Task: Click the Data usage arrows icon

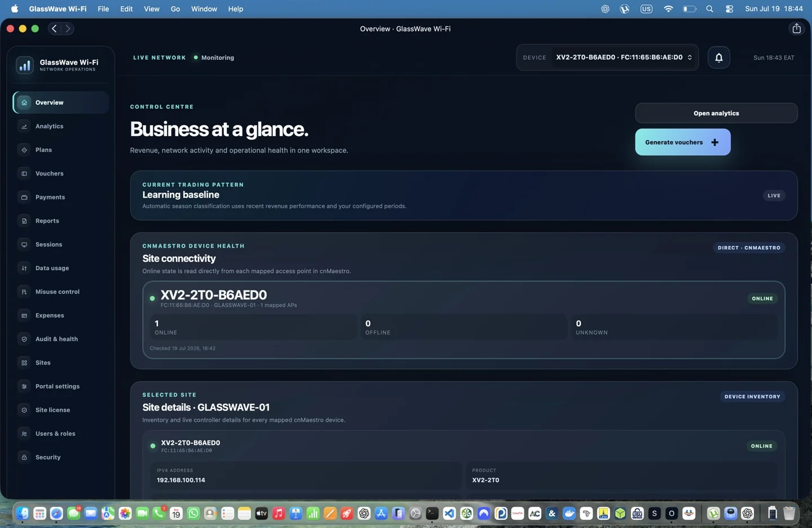Action: click(24, 269)
